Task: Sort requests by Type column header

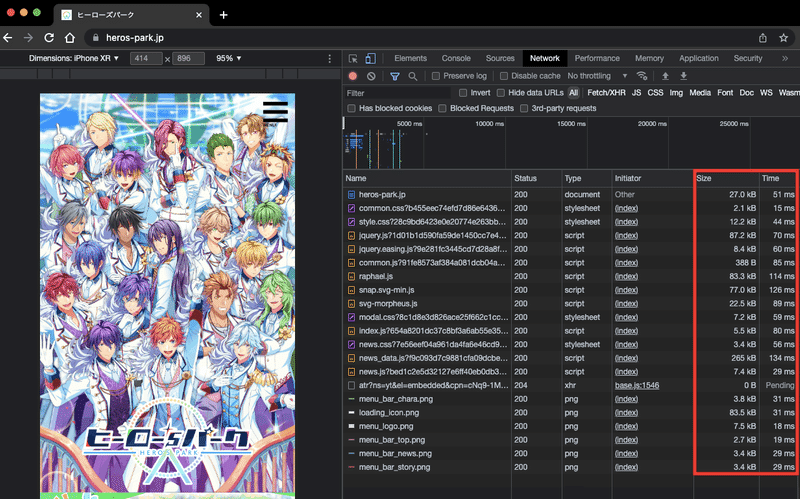Action: pyautogui.click(x=586, y=178)
